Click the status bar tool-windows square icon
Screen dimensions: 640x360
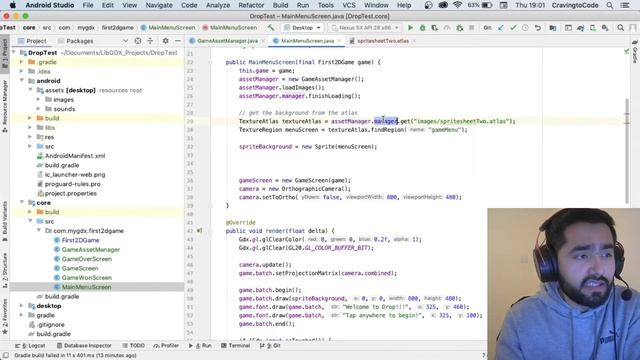5,356
